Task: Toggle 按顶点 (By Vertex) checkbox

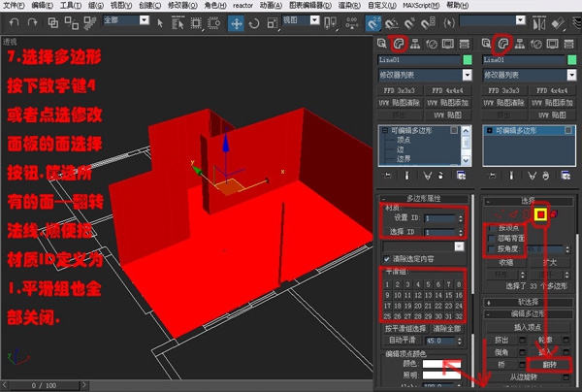Action: point(492,228)
